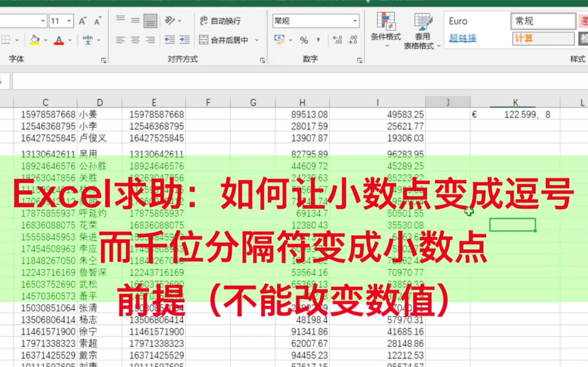Increase font size with the A-up icon
The height and width of the screenshot is (367, 588).
pos(82,21)
